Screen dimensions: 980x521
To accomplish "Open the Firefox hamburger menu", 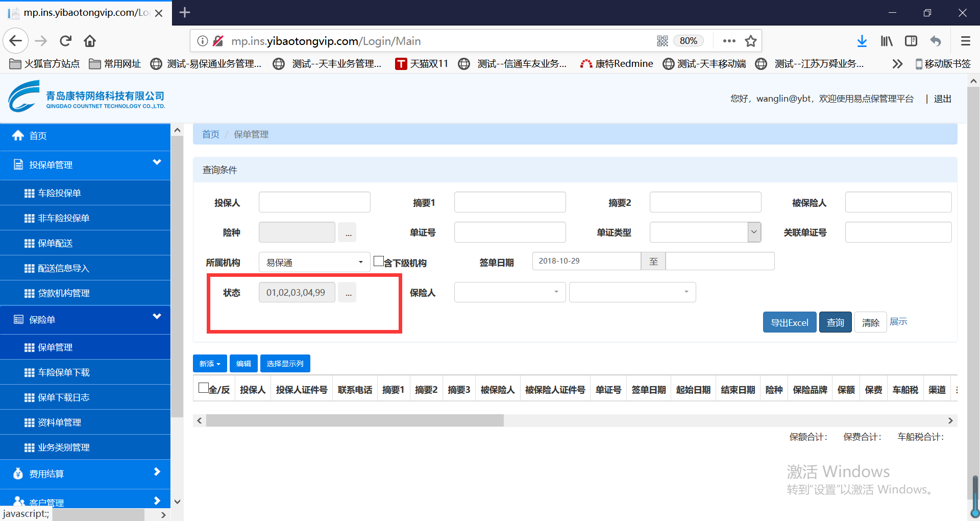I will click(x=965, y=41).
